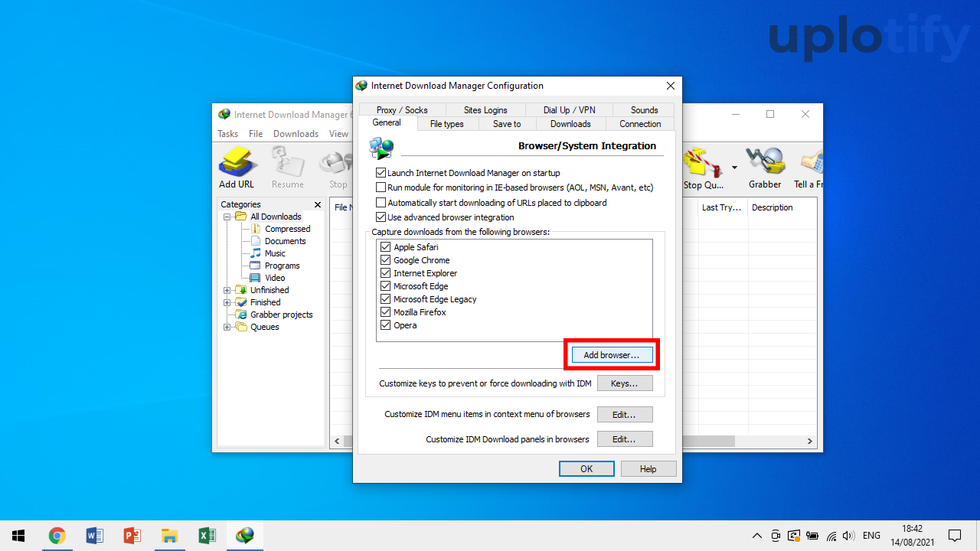This screenshot has height=551, width=980.
Task: Open the Windows Start menu
Action: tap(18, 536)
